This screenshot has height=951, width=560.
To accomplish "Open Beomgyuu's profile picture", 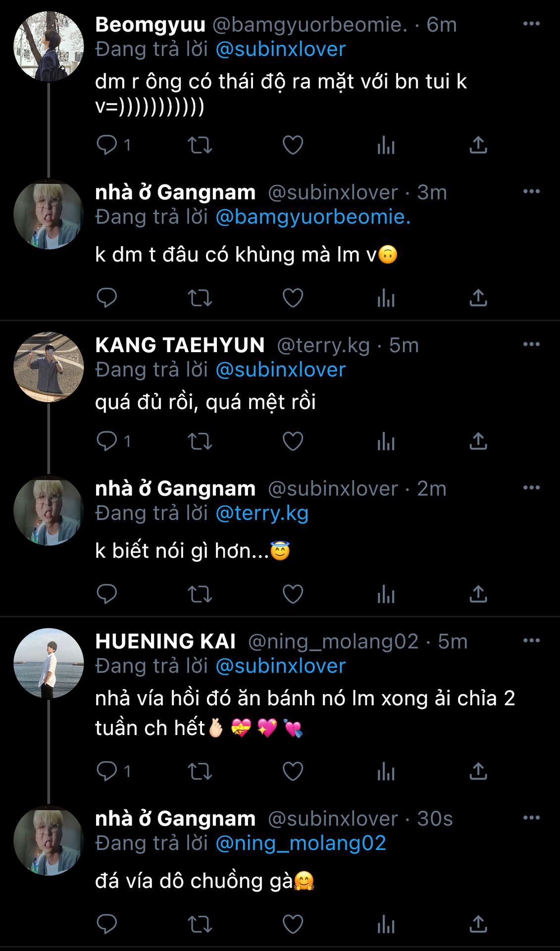I will coord(49,47).
